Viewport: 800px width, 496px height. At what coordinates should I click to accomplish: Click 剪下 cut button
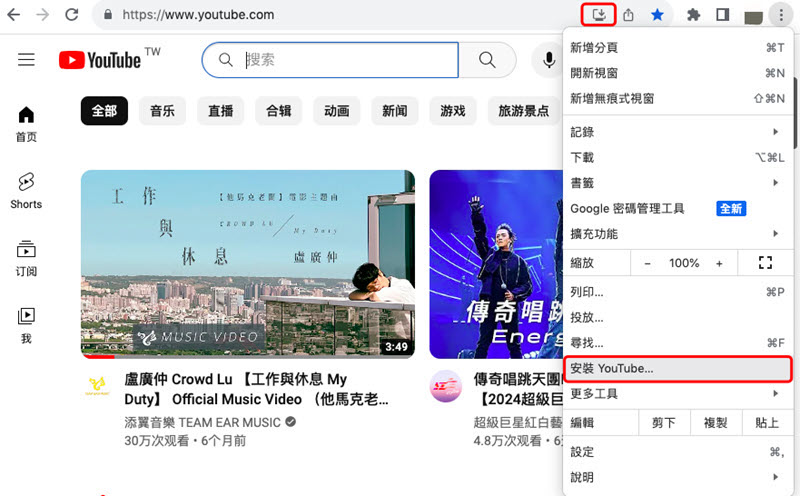[664, 423]
